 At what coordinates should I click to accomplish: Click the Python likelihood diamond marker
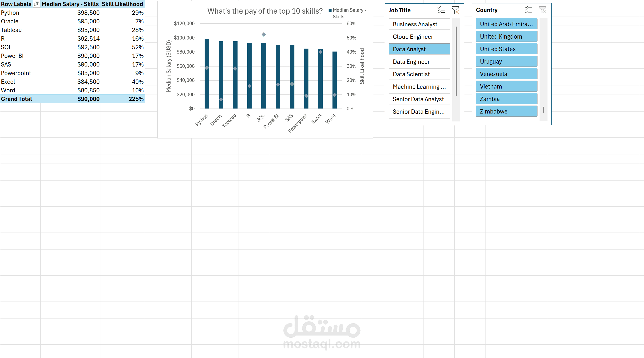[x=207, y=68]
